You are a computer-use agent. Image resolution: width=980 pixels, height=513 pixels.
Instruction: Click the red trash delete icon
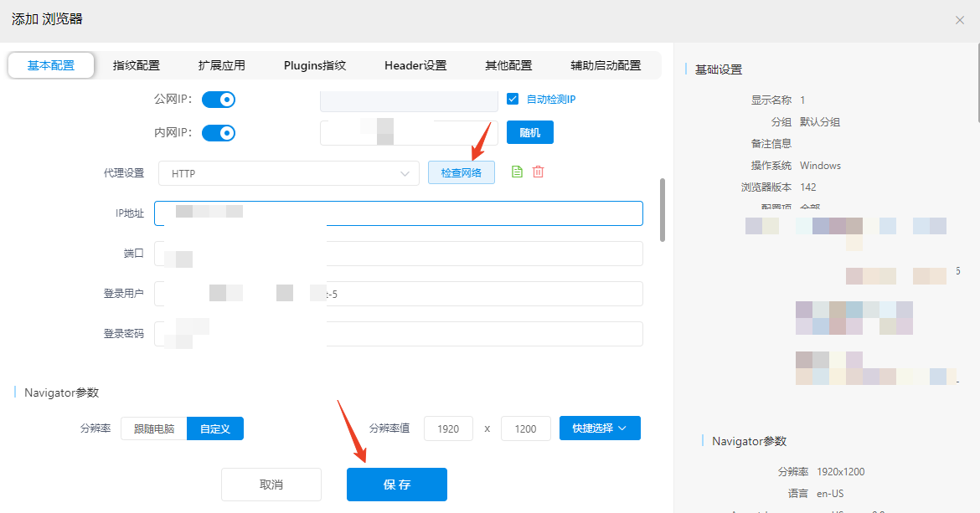tap(539, 172)
